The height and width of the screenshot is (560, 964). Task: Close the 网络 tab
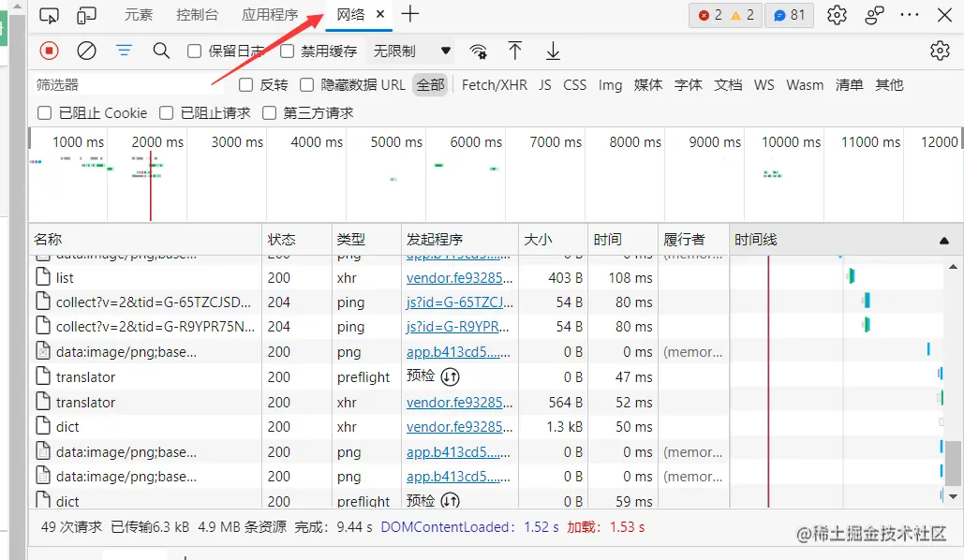pyautogui.click(x=380, y=13)
